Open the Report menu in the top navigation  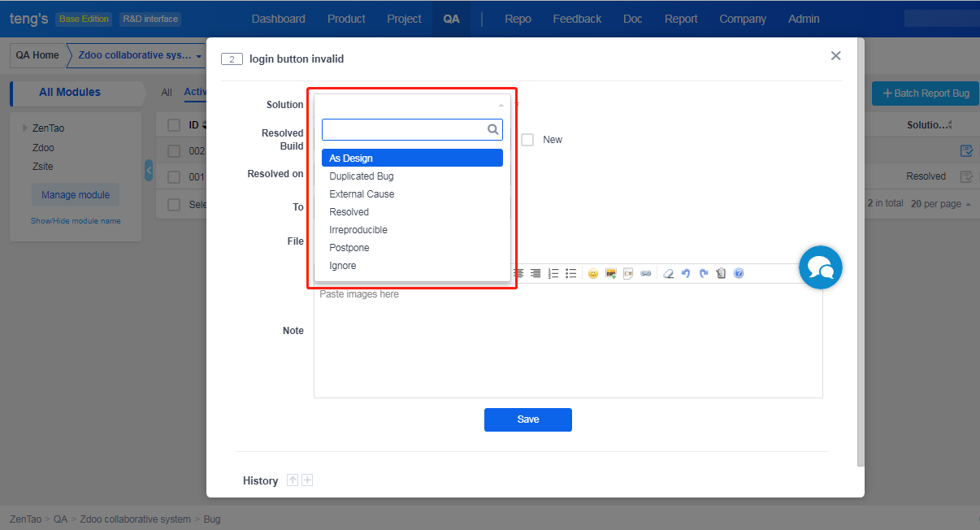click(x=681, y=19)
